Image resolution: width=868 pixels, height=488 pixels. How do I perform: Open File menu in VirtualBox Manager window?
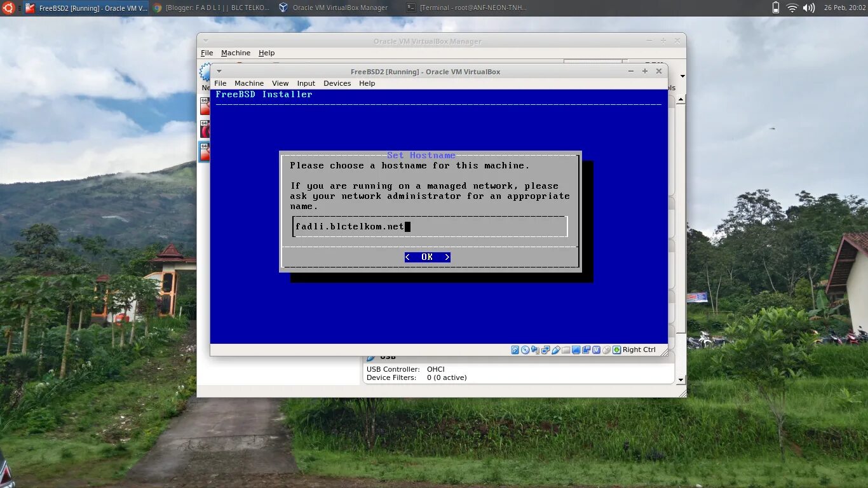[207, 53]
